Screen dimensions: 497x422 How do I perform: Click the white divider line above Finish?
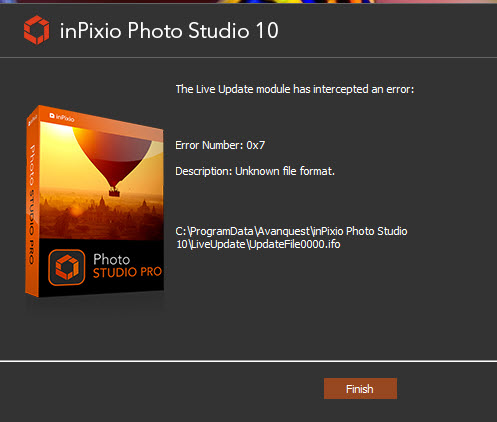248,361
